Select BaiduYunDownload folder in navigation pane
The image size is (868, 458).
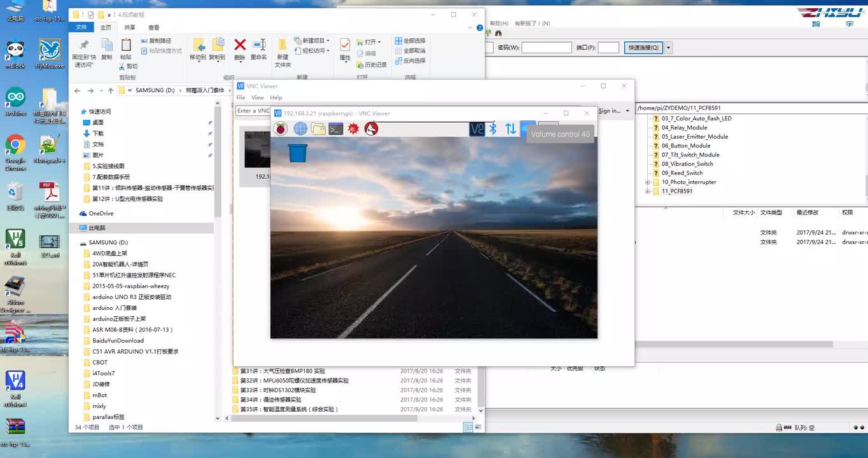(x=113, y=341)
